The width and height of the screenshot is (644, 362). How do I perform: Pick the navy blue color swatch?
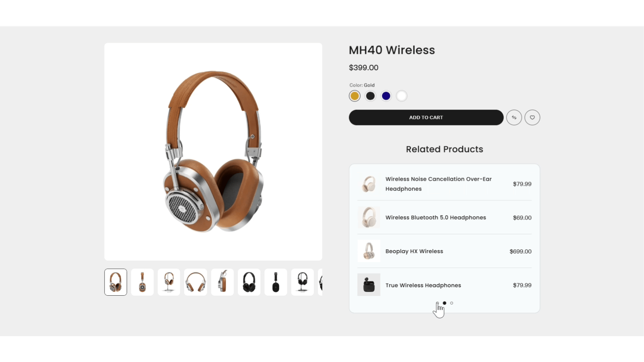(x=386, y=96)
